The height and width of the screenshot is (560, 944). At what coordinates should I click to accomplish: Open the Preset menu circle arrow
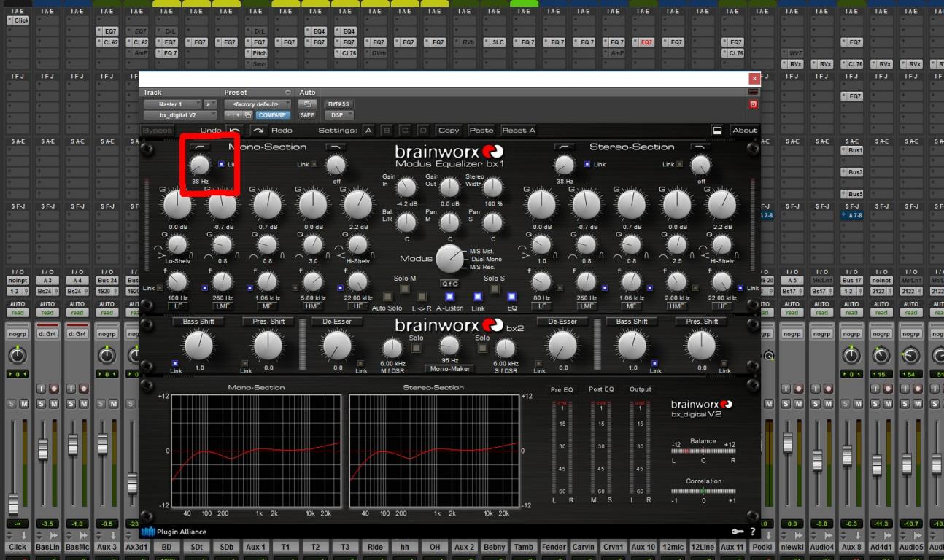(288, 93)
